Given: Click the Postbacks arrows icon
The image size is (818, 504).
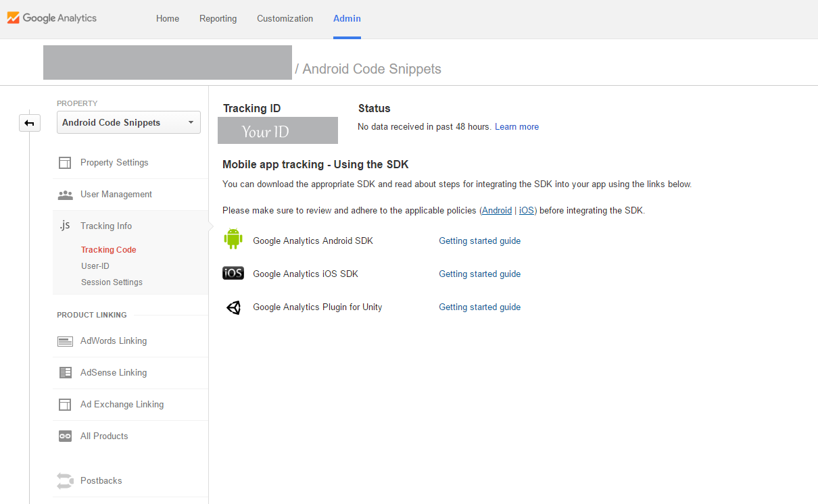Looking at the screenshot, I should (x=65, y=481).
